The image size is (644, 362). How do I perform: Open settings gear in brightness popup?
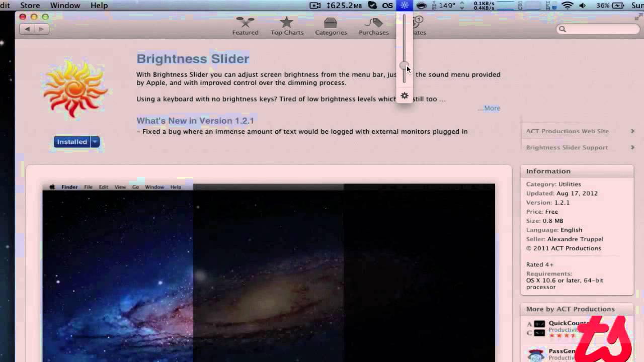click(x=405, y=96)
